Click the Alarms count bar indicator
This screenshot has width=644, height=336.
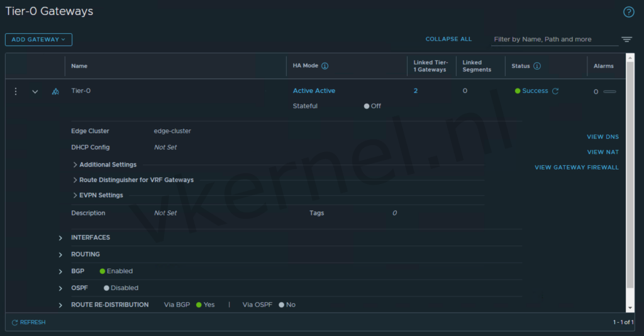(x=609, y=92)
